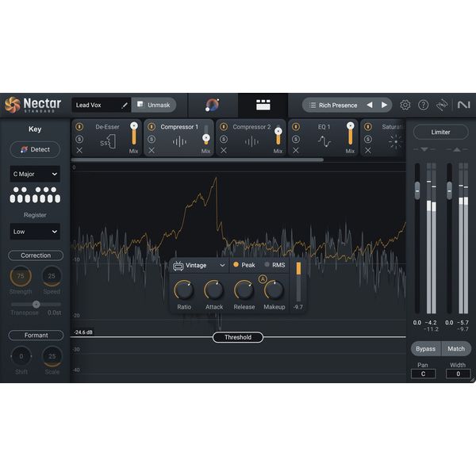The width and height of the screenshot is (476, 476).
Task: Click the help question mark icon
Action: [x=423, y=105]
